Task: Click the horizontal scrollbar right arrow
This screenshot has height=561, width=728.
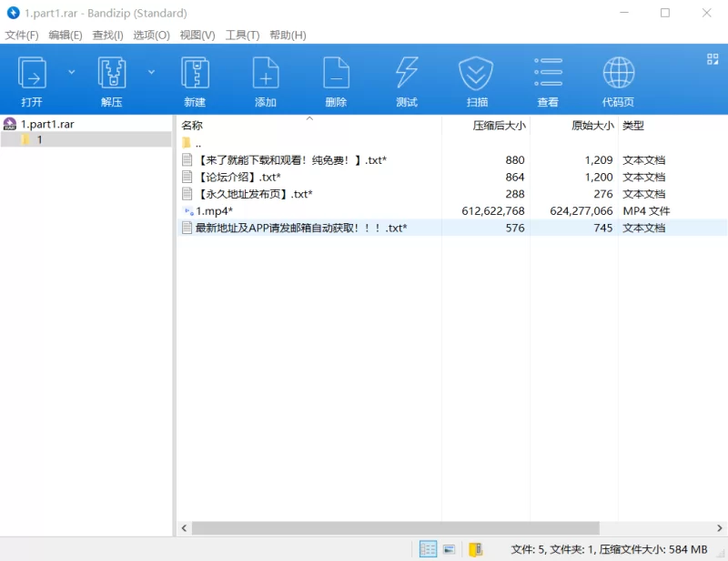Action: click(x=720, y=528)
